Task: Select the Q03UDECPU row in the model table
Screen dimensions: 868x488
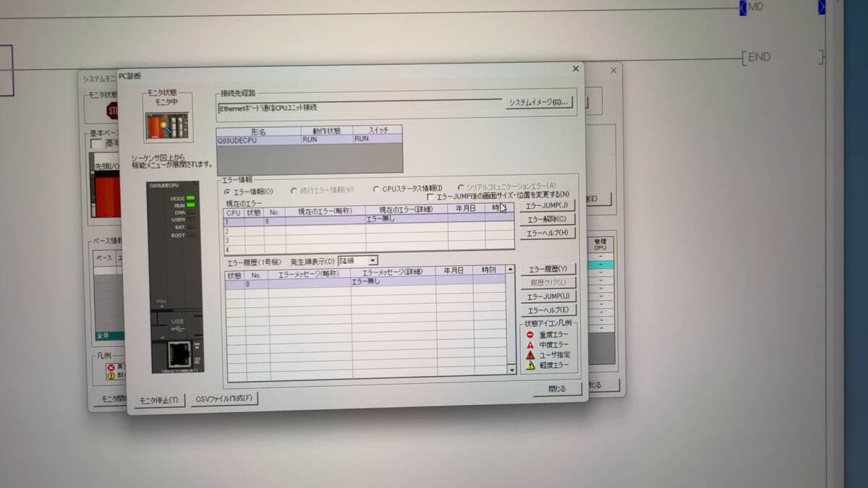Action: (x=310, y=140)
